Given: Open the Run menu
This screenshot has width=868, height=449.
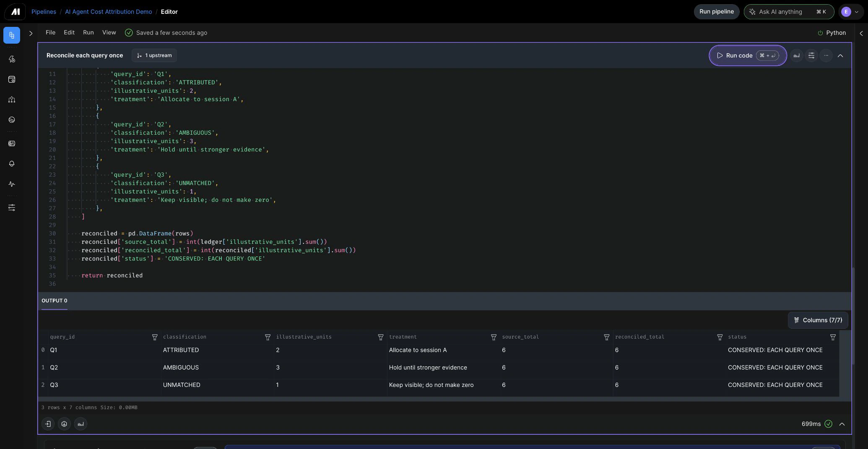Looking at the screenshot, I should pos(88,32).
